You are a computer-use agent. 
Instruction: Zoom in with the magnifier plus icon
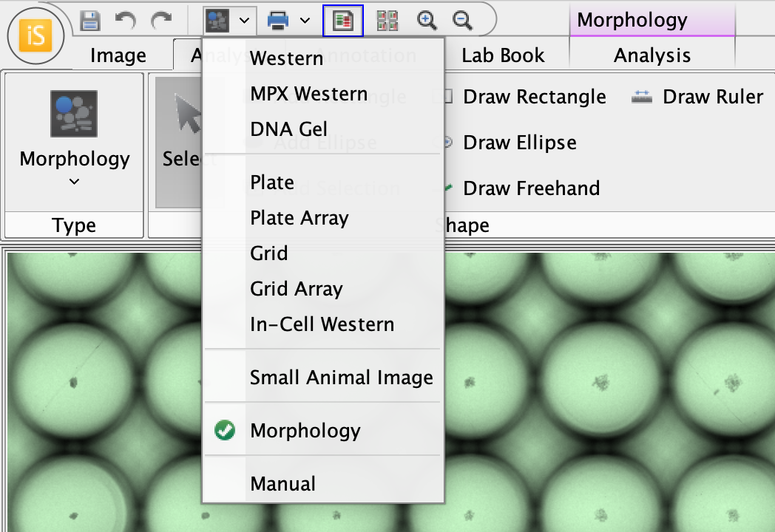[x=427, y=21]
